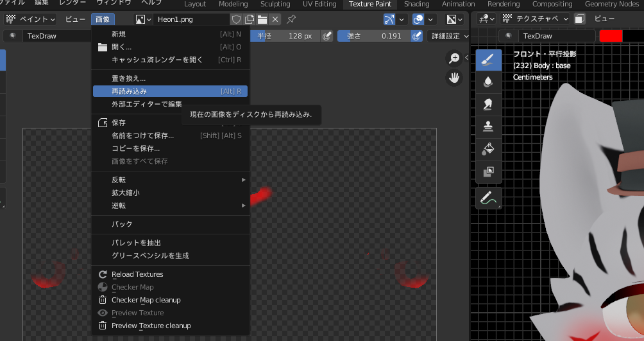Click Reload Textures menu entry
This screenshot has width=644, height=341.
pyautogui.click(x=171, y=274)
